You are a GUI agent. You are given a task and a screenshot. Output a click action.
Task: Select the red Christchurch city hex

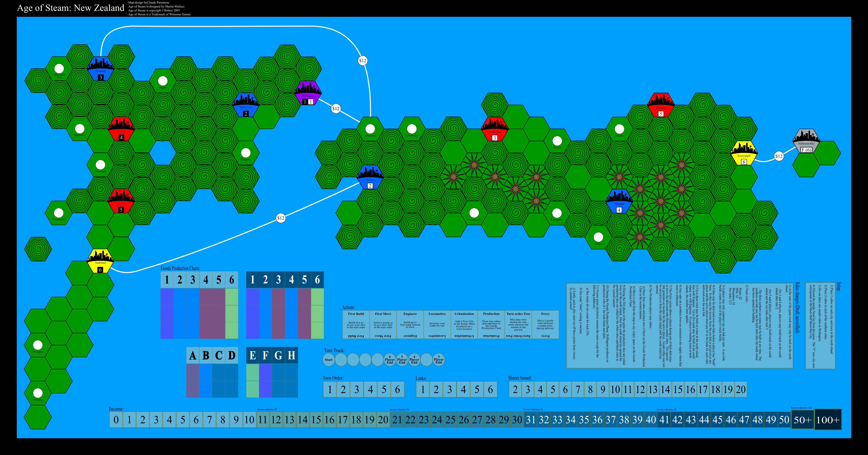pyautogui.click(x=495, y=129)
